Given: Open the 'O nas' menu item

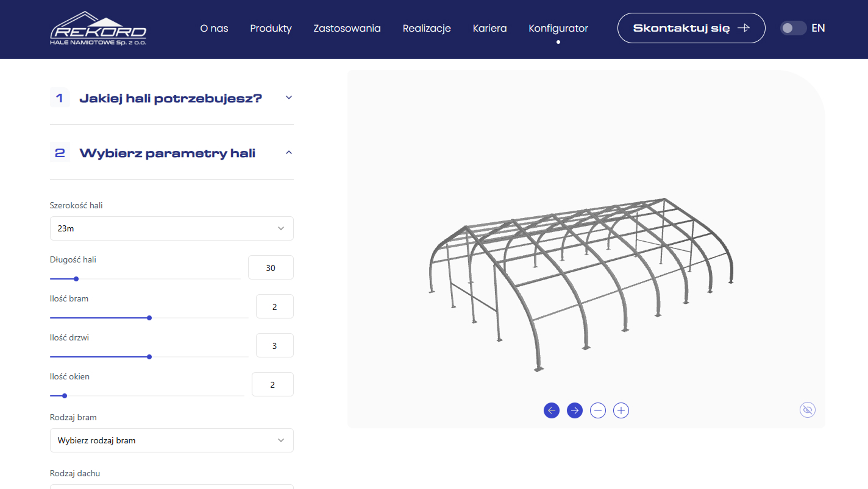Looking at the screenshot, I should (x=214, y=28).
